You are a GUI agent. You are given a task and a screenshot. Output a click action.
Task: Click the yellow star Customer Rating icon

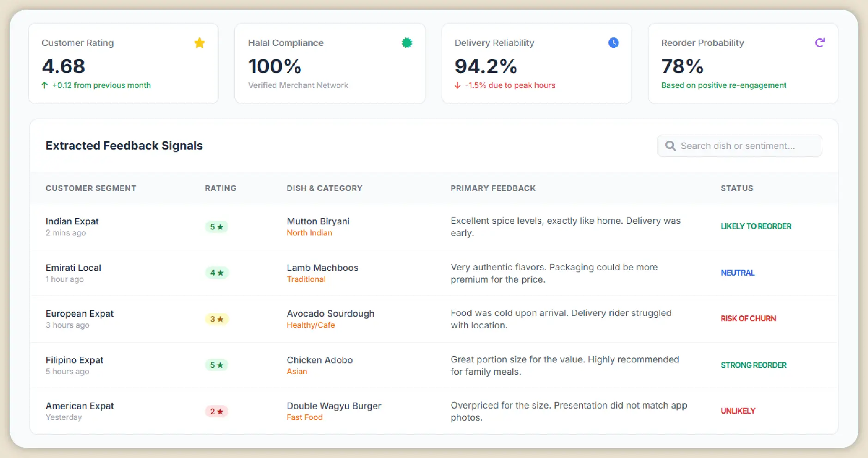click(x=200, y=43)
